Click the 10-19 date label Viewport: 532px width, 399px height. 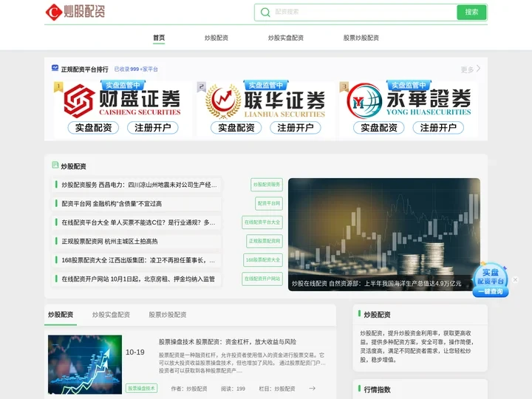(135, 352)
